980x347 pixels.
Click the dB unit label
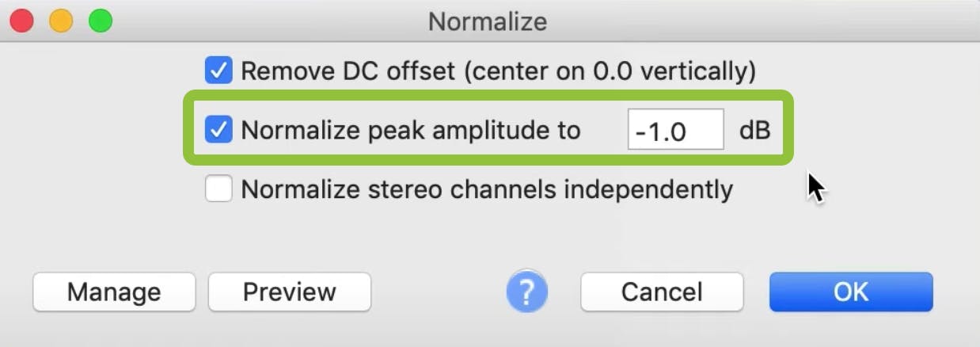(754, 130)
